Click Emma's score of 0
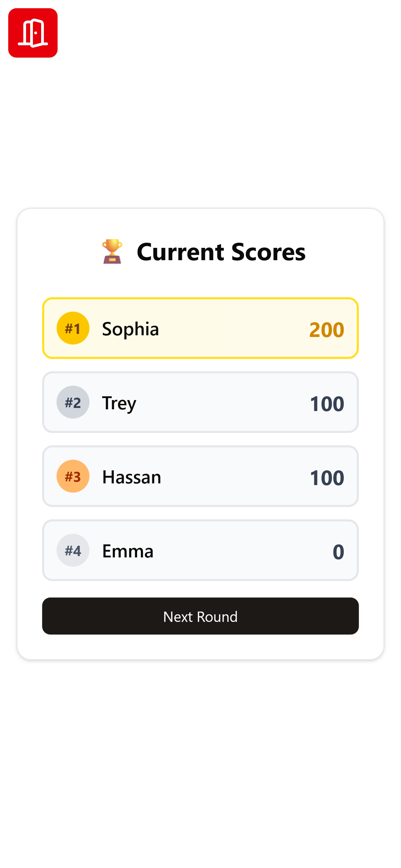The height and width of the screenshot is (868, 401). [x=338, y=552]
